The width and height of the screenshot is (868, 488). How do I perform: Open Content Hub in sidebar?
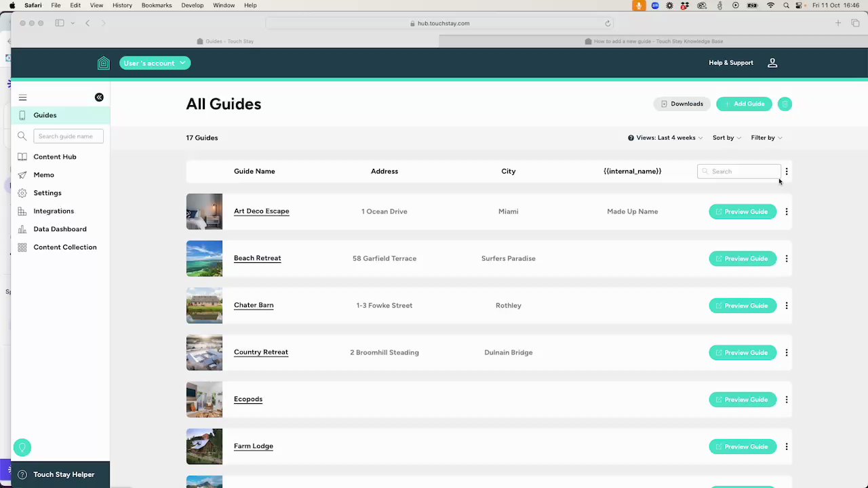[x=55, y=157]
